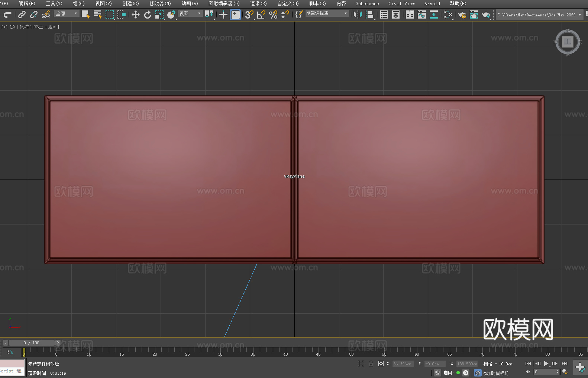Open the 帮助(H) menu
This screenshot has height=378, width=588.
point(458,3)
